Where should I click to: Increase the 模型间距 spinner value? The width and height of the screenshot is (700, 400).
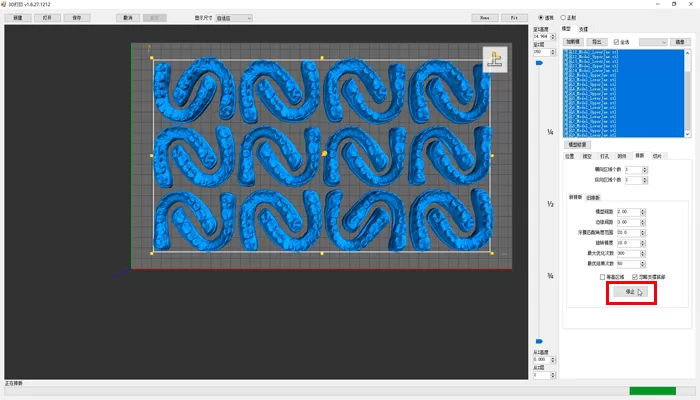[642, 210]
